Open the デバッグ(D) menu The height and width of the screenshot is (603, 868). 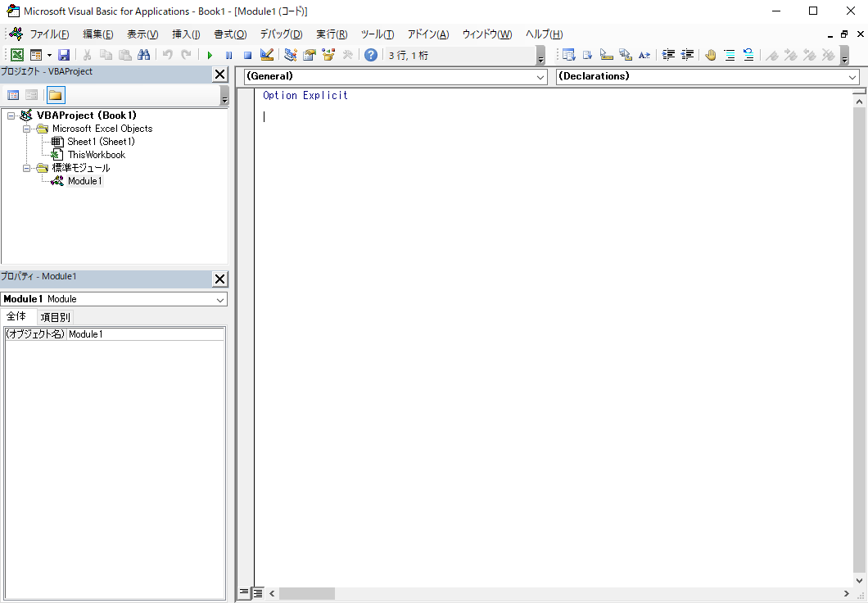(281, 34)
